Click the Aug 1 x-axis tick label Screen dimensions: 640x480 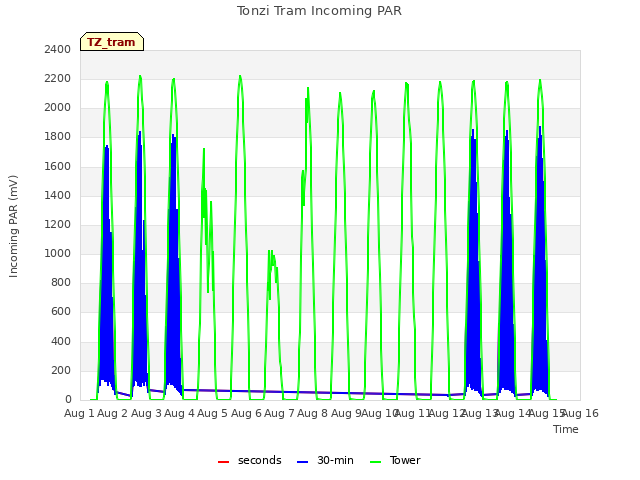tap(80, 413)
